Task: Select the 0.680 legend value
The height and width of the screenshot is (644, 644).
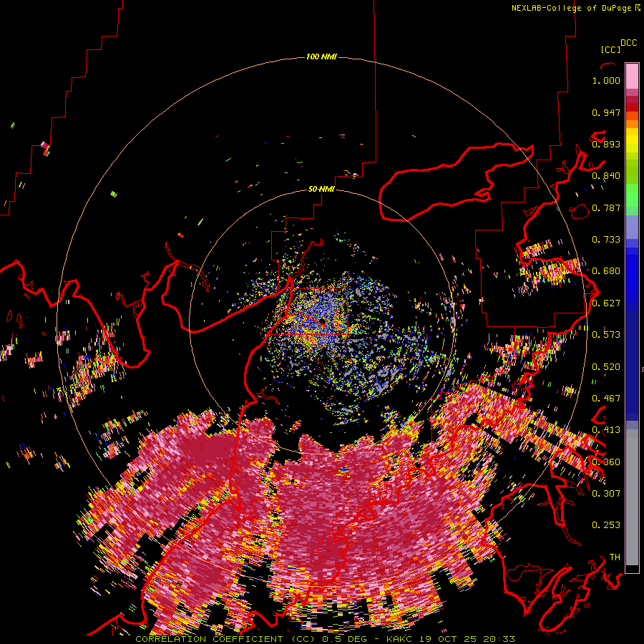Action: (x=606, y=271)
